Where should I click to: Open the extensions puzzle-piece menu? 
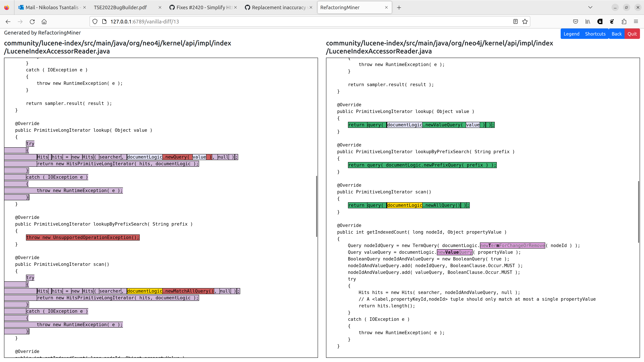(624, 21)
